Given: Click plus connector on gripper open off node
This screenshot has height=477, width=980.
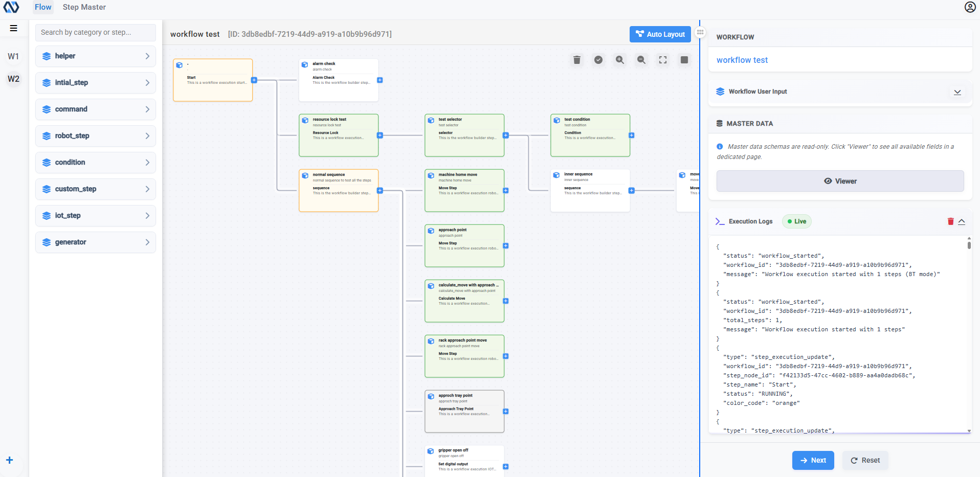Looking at the screenshot, I should tap(506, 467).
